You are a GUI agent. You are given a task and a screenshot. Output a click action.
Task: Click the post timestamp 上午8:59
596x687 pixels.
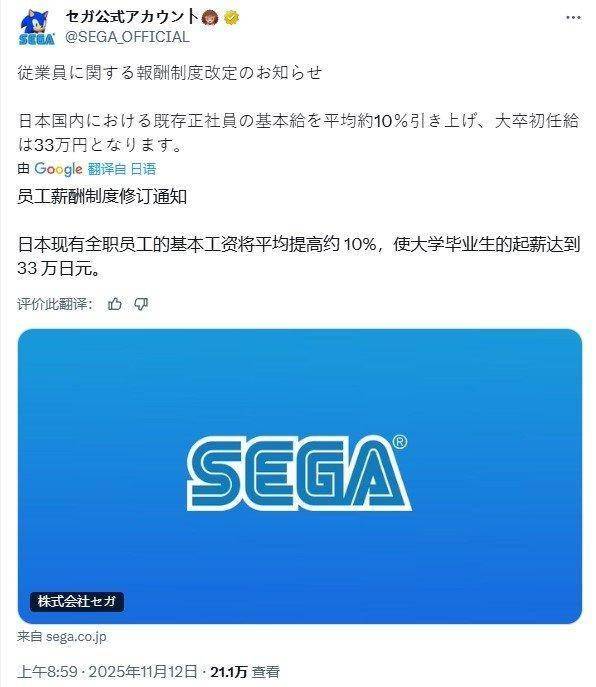[47, 671]
